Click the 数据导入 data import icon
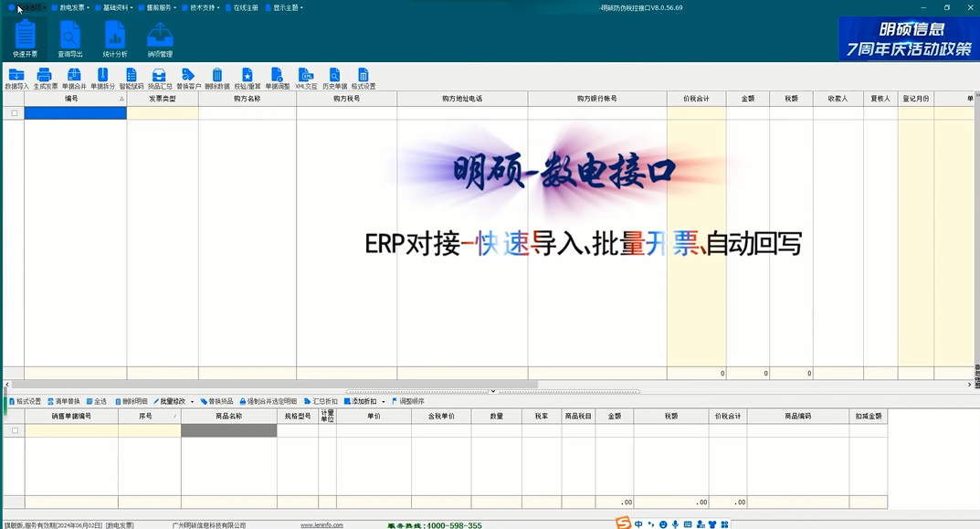The height and width of the screenshot is (529, 980). pos(16,79)
